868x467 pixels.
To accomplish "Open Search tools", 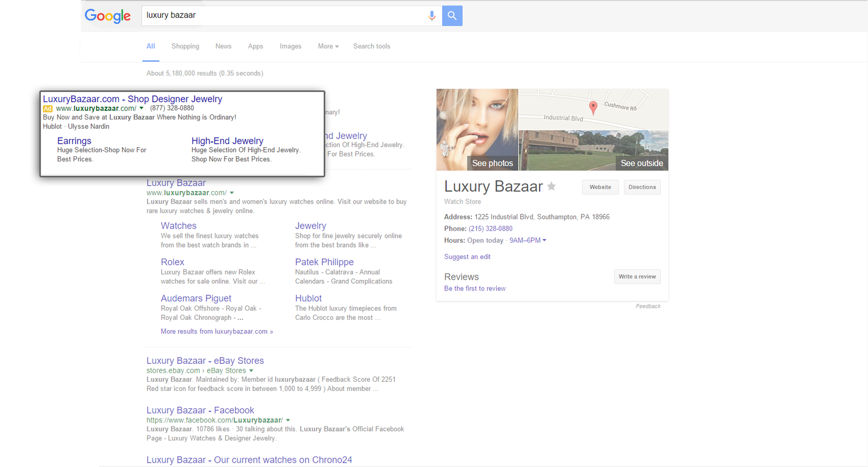I will pyautogui.click(x=372, y=46).
